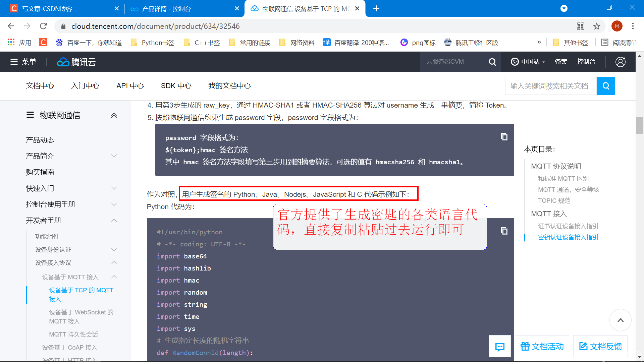Click the copy icon next to password format block
Viewport: 644px width, 362px height.
(504, 136)
